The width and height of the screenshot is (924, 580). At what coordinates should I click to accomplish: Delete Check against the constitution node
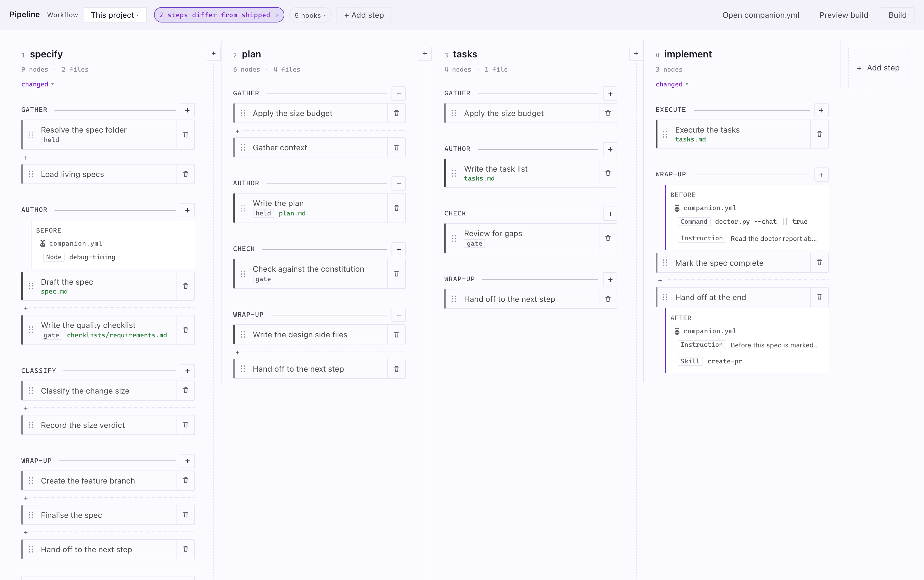(x=397, y=274)
